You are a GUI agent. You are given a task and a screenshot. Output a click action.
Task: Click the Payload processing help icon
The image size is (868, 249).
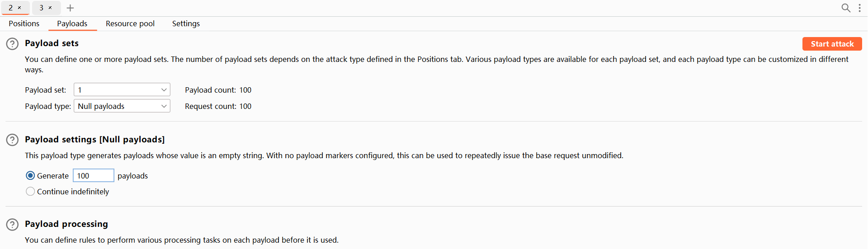[12, 225]
